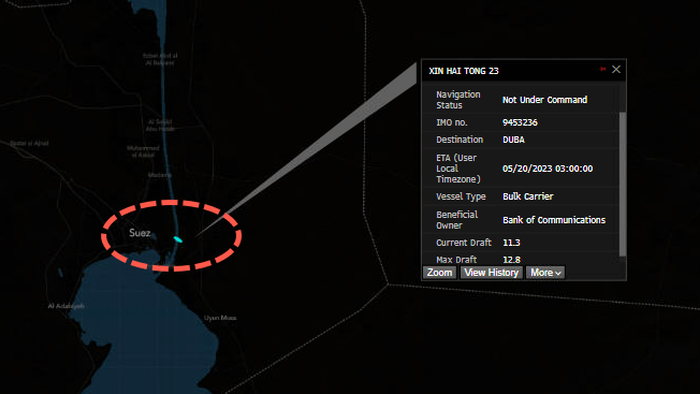Open View History for XIN HAI TONG 23
This screenshot has height=394, width=700.
491,273
